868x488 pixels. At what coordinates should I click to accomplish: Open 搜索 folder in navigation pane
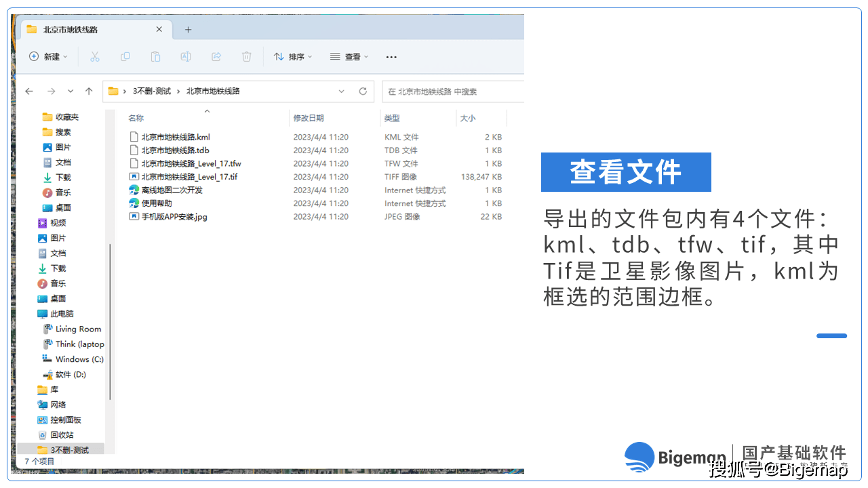point(63,132)
